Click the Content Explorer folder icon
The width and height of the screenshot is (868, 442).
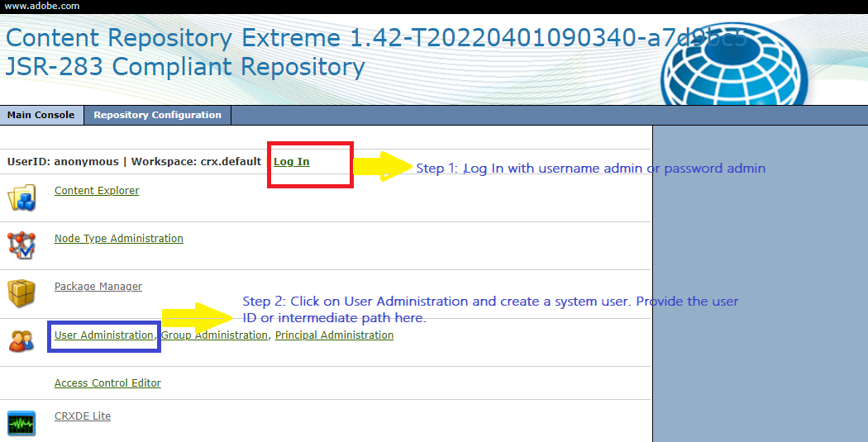point(21,197)
